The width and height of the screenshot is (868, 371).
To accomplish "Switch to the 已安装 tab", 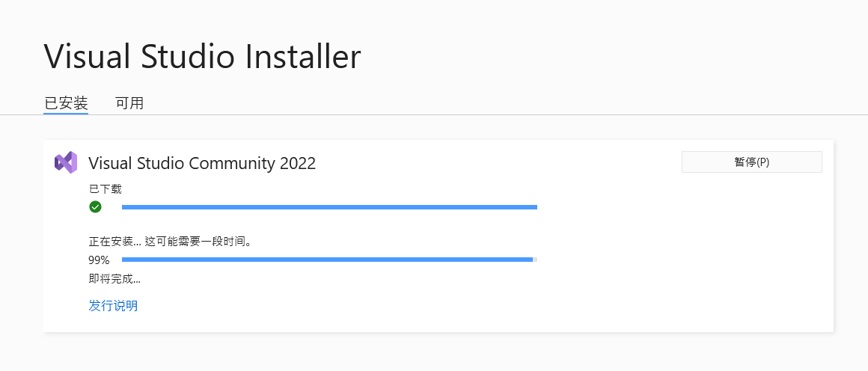I will pyautogui.click(x=66, y=102).
